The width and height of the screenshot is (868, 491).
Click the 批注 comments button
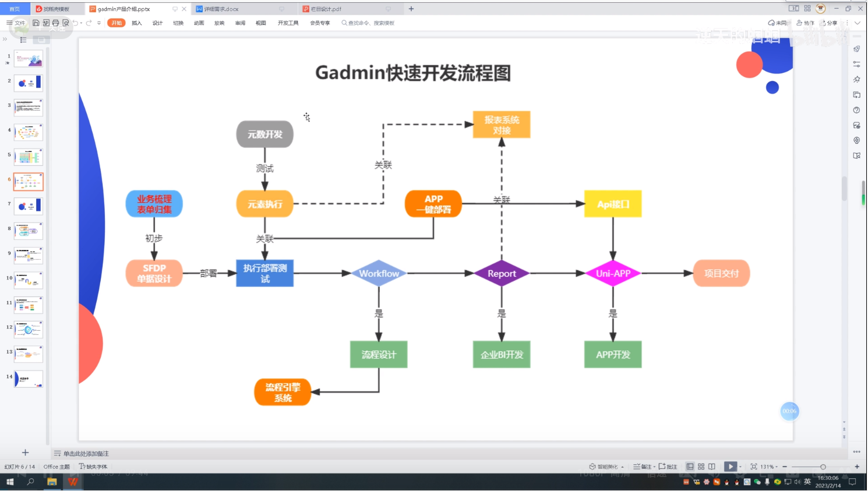pyautogui.click(x=668, y=467)
